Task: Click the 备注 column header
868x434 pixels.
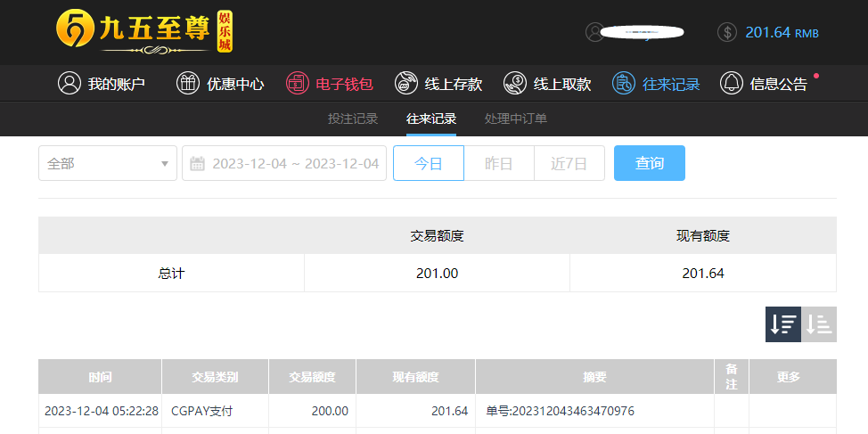Action: [732, 377]
